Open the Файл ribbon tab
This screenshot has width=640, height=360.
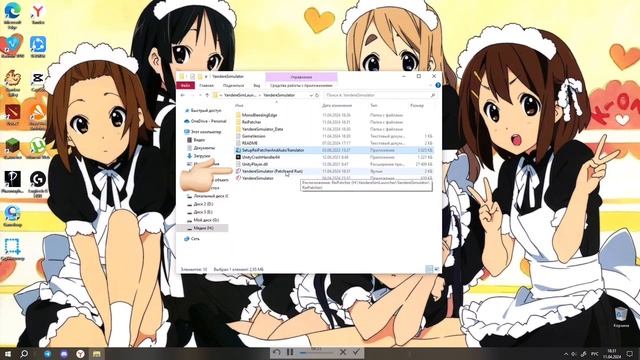[x=185, y=85]
